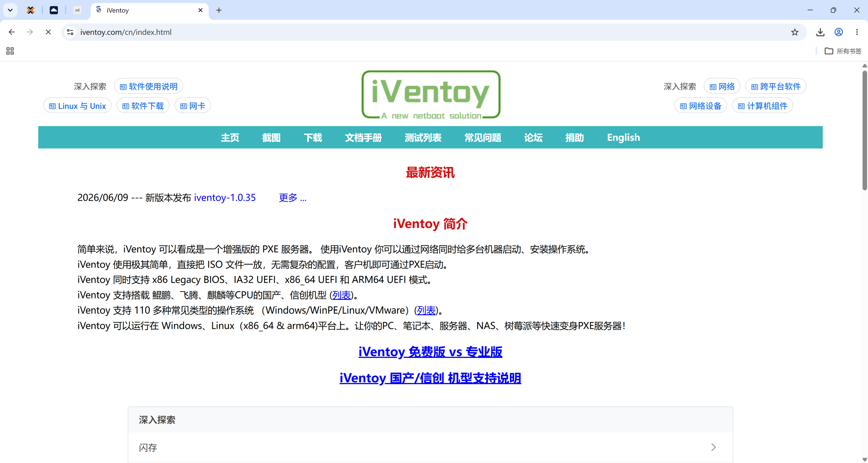Screen dimensions: 868x463
Task: Close the iVentoy tab
Action: point(200,10)
